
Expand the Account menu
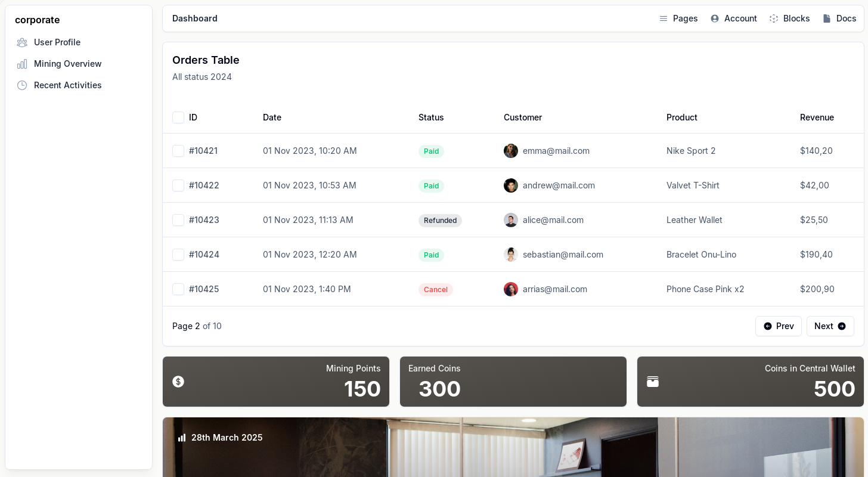tap(734, 18)
